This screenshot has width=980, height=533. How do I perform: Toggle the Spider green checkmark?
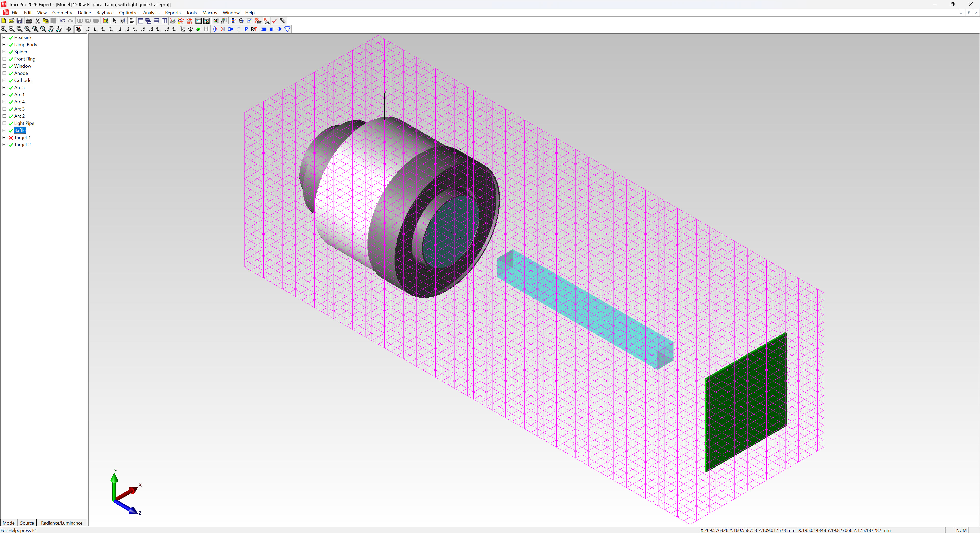pyautogui.click(x=11, y=52)
